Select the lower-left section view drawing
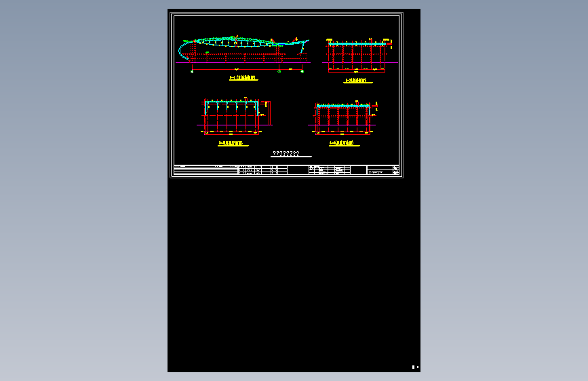The width and height of the screenshot is (588, 381). point(235,115)
